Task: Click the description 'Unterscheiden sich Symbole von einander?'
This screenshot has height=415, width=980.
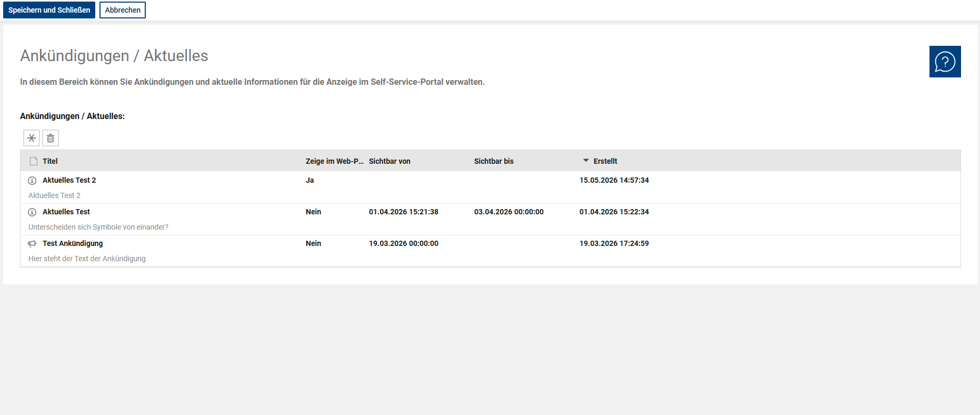Action: tap(98, 227)
